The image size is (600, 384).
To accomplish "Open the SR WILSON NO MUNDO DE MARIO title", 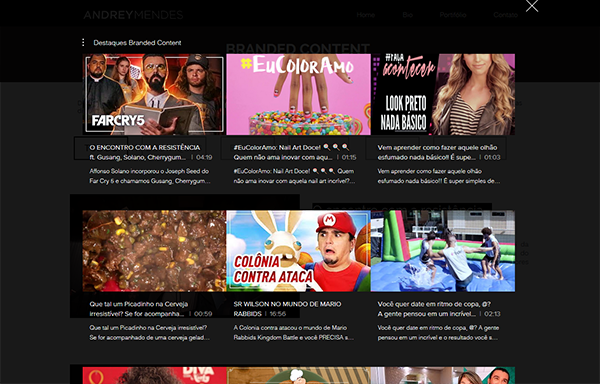I will (x=287, y=309).
